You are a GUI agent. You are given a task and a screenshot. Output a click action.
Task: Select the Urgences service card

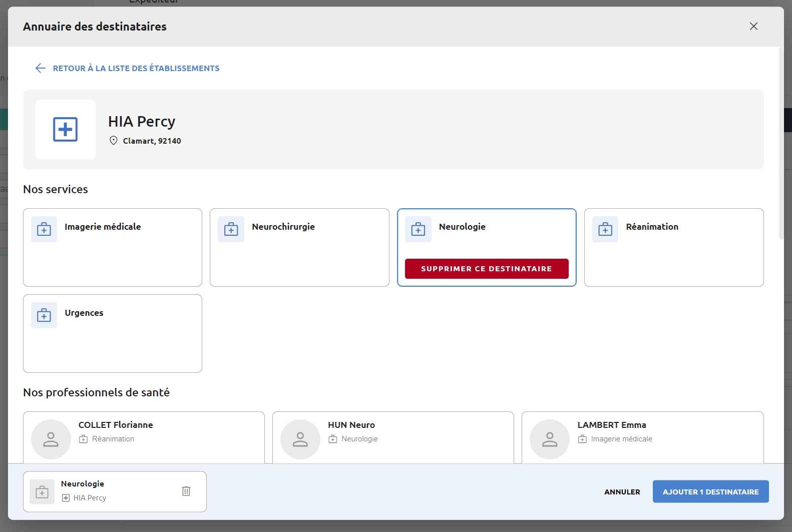click(113, 333)
